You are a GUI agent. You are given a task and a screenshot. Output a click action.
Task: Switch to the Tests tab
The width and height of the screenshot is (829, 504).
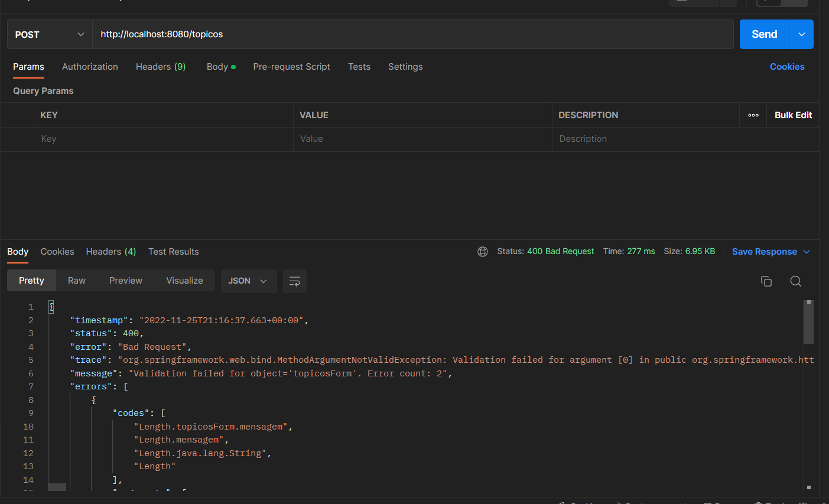(359, 67)
